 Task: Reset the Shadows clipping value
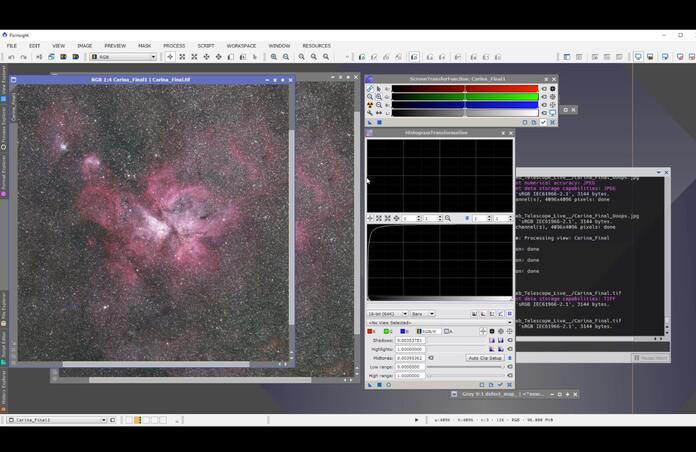pos(510,340)
